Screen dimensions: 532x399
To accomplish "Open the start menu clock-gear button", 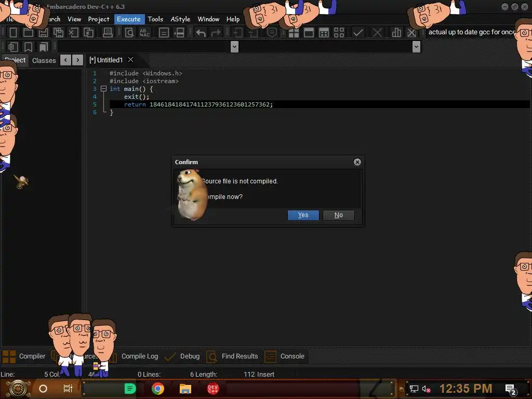I will click(18, 389).
